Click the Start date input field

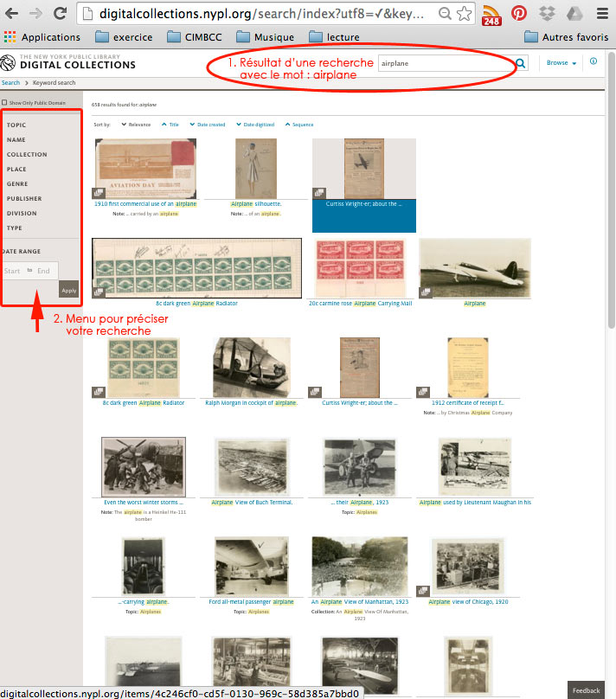click(x=13, y=271)
